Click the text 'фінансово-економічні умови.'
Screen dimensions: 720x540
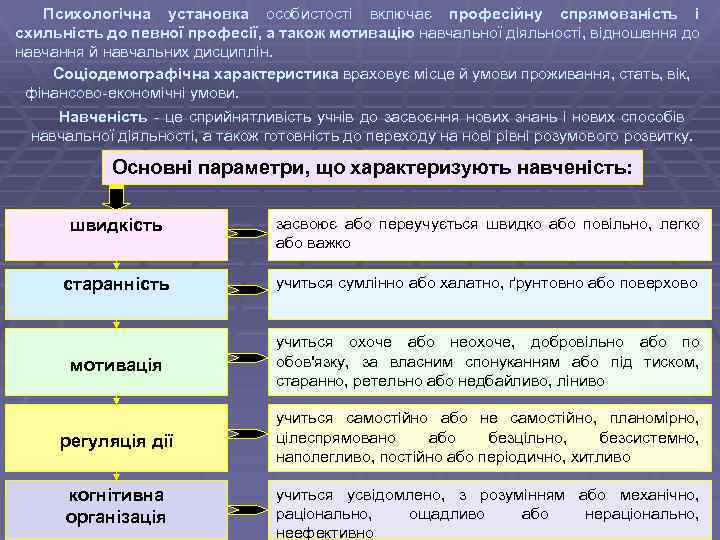pos(132,94)
